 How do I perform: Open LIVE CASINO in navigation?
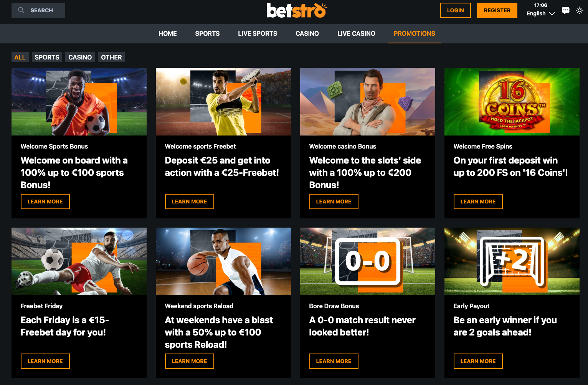pos(356,34)
